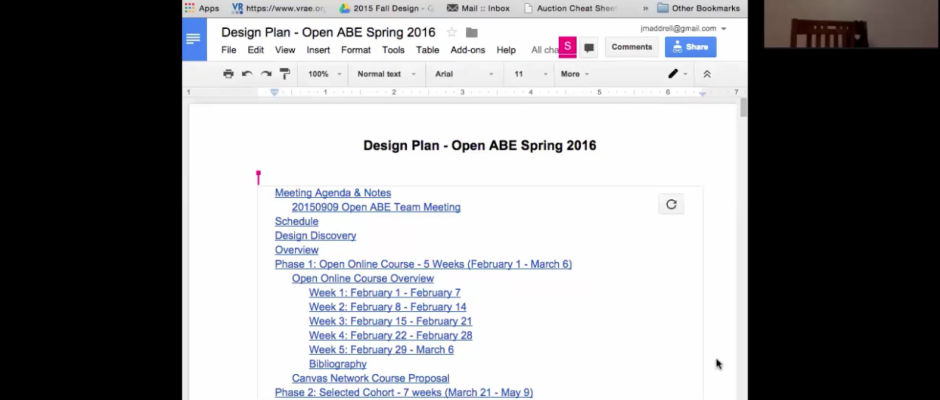Undo the last action

coord(247,74)
